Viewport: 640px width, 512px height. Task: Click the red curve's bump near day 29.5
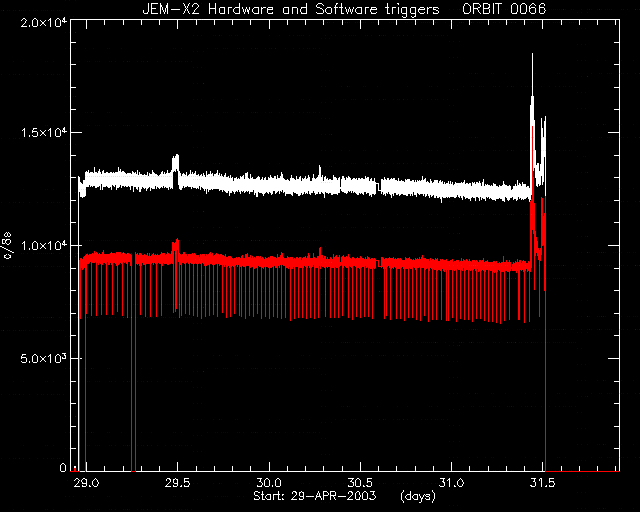pyautogui.click(x=176, y=246)
